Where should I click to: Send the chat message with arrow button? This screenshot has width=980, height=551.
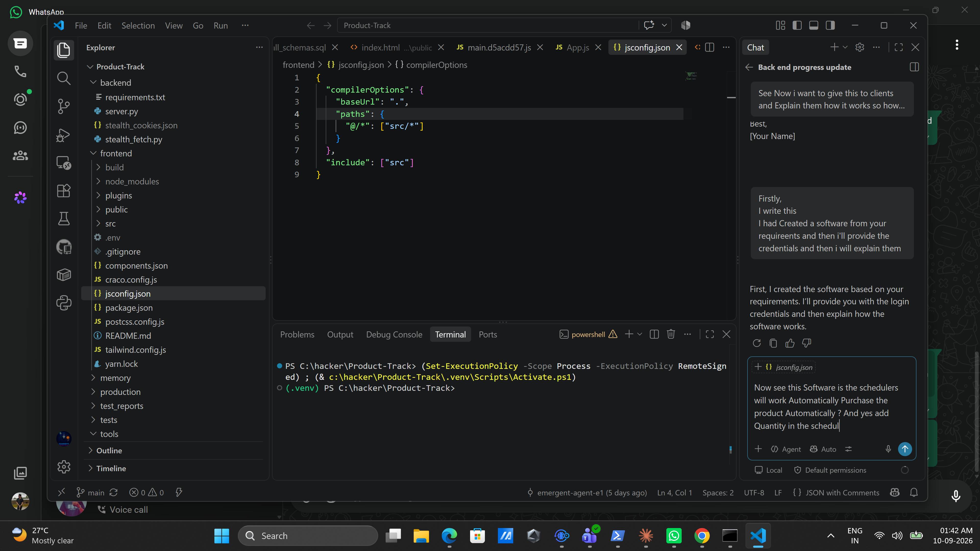905,449
